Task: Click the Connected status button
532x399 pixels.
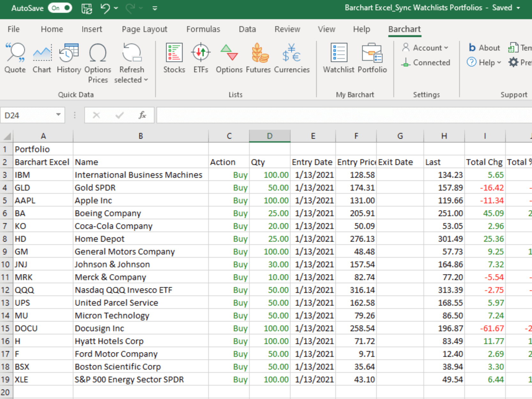Action: click(426, 62)
